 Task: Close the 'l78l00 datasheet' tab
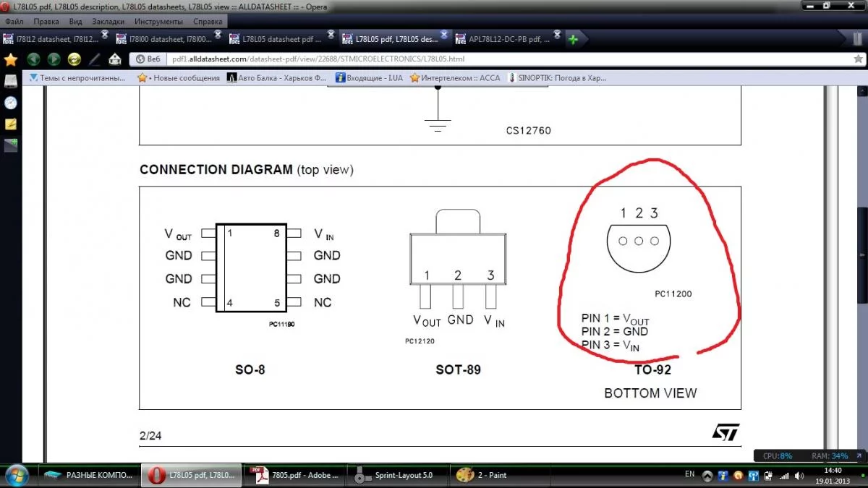(x=218, y=35)
